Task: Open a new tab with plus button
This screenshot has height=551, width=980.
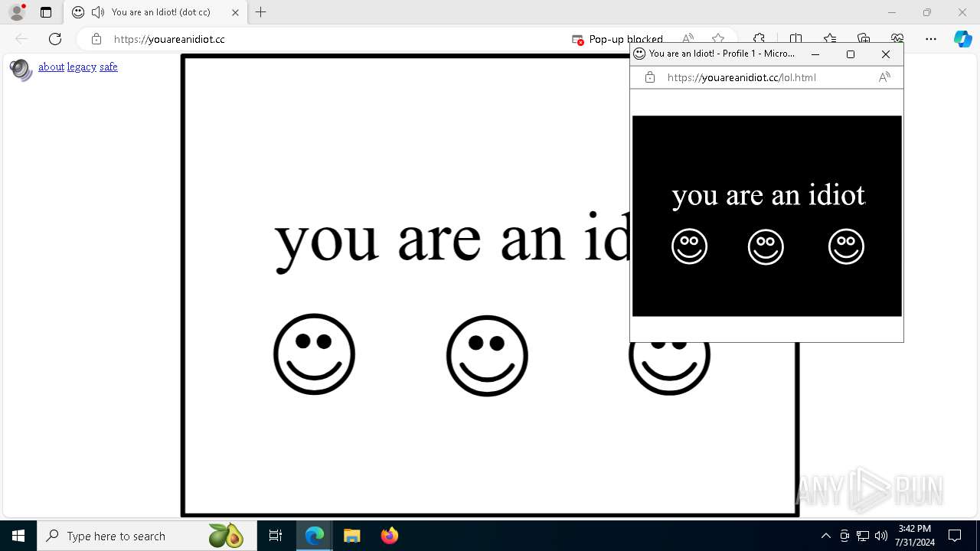Action: pyautogui.click(x=261, y=12)
